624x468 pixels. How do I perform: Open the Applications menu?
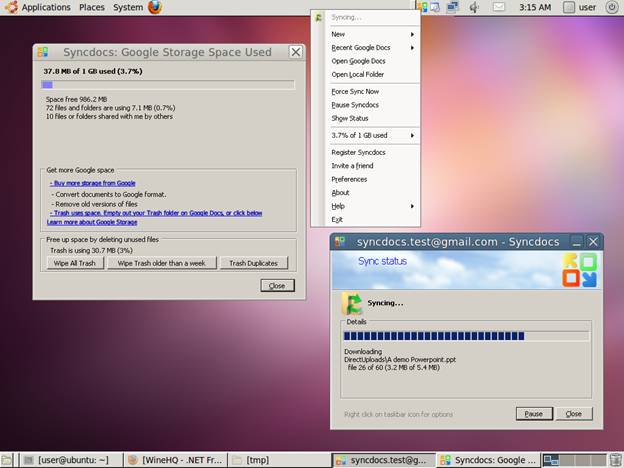coord(46,7)
